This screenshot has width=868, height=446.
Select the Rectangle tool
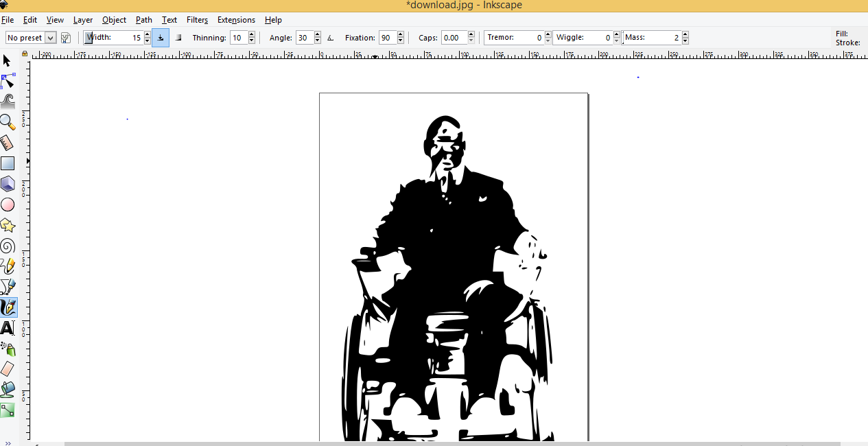8,163
